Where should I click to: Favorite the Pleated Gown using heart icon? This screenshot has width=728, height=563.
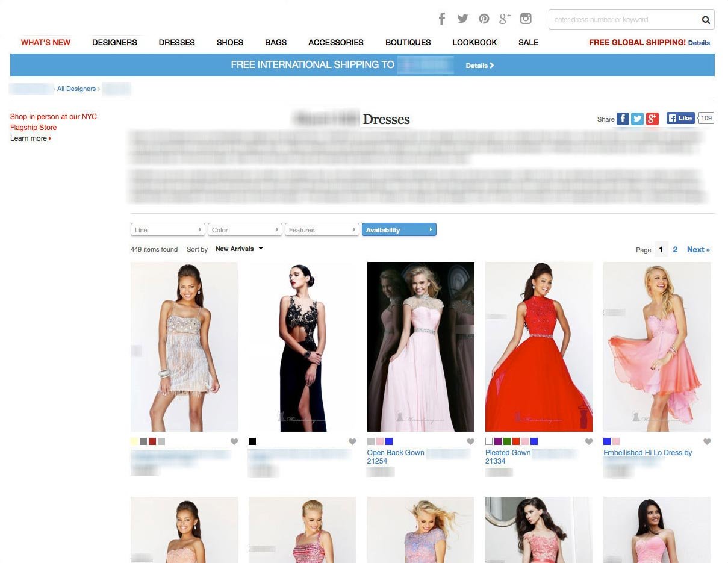click(x=589, y=442)
